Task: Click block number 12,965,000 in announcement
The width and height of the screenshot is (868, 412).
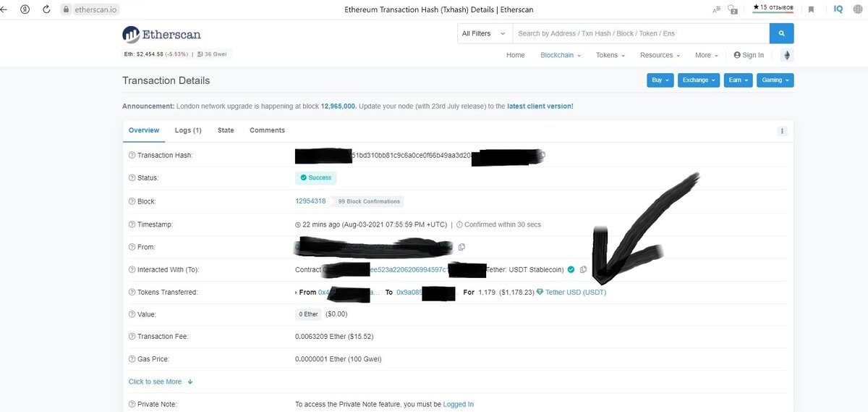Action: click(339, 106)
